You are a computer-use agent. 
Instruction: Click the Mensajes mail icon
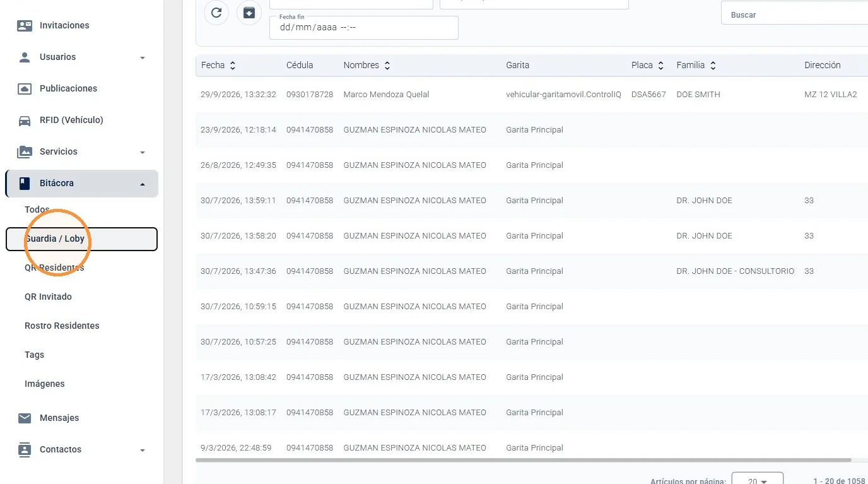pos(25,418)
